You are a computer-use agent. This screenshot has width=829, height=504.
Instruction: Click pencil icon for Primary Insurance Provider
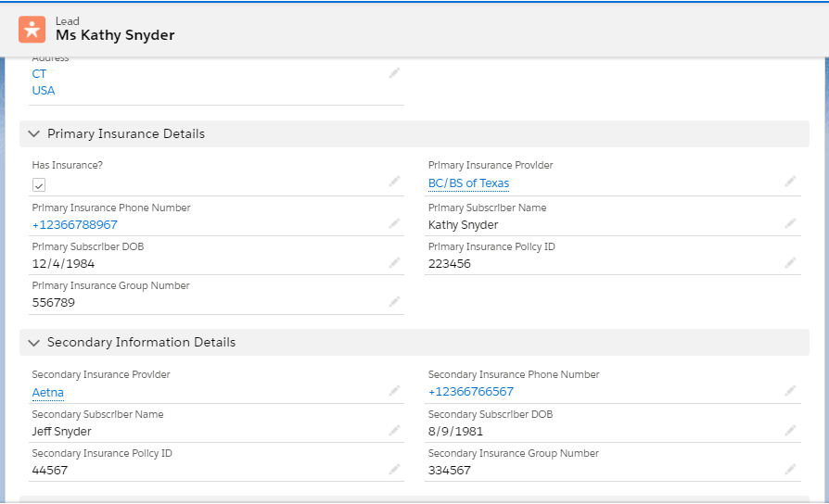click(x=790, y=182)
